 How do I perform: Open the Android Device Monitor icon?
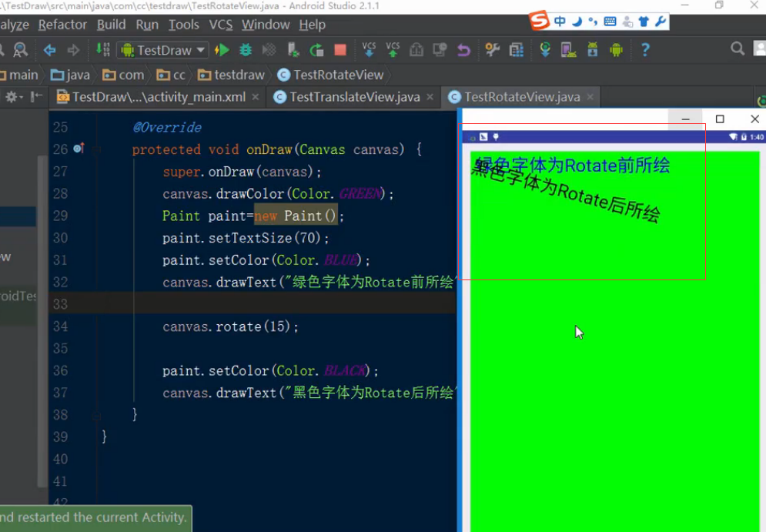617,50
